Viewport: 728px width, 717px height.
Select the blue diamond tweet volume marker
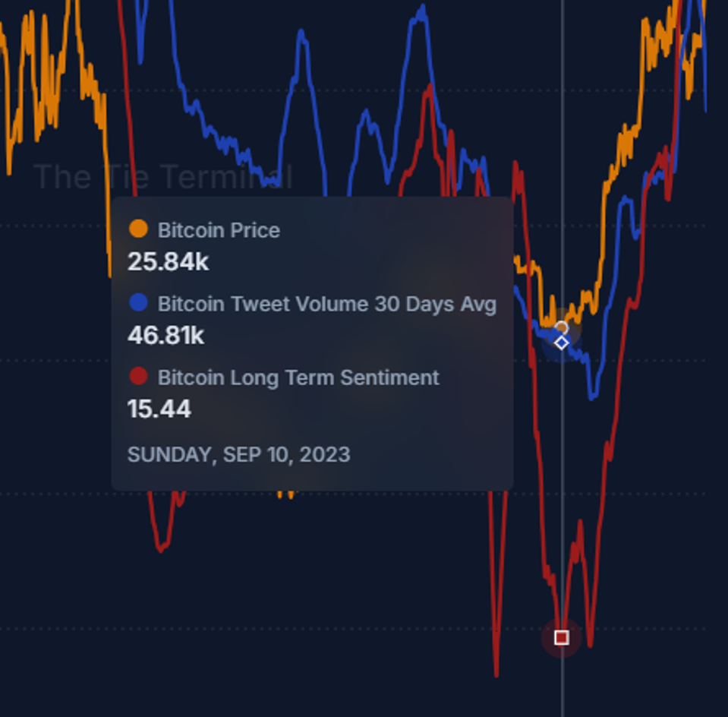pos(561,343)
